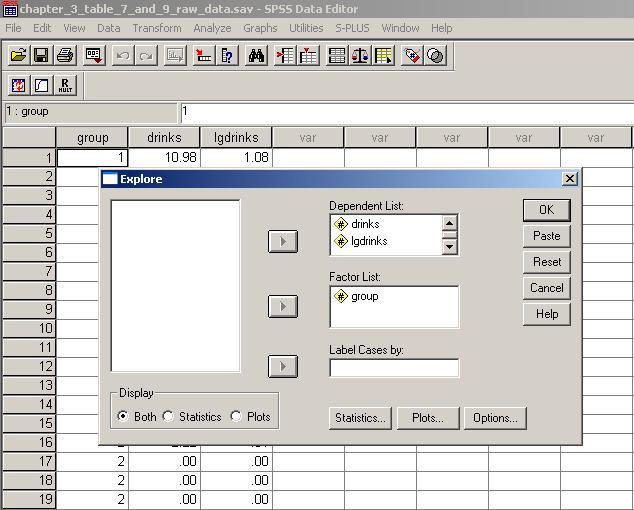Open the Dialog Recall toolbar icon
This screenshot has width=634, height=510.
[x=94, y=55]
